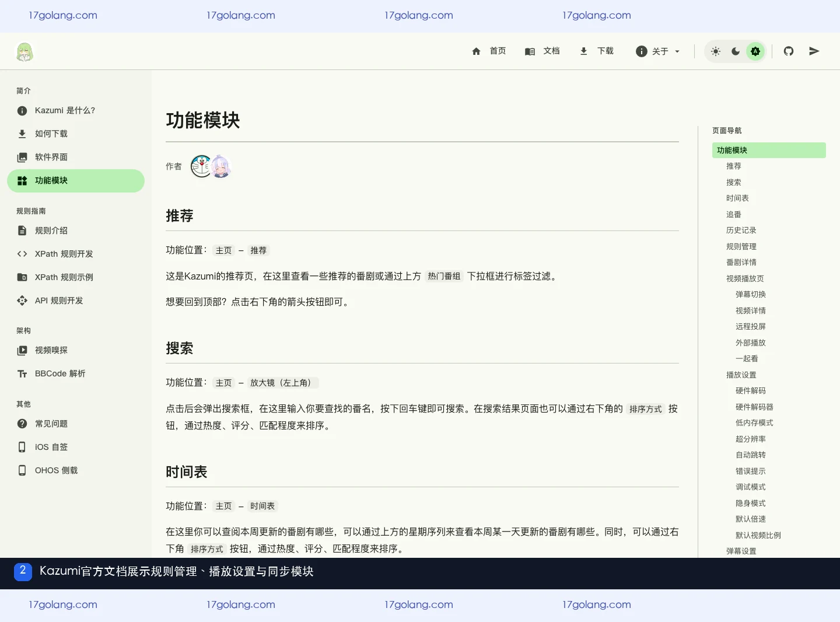840x622 pixels.
Task: Click API icon next to API 规则开发
Action: [22, 300]
